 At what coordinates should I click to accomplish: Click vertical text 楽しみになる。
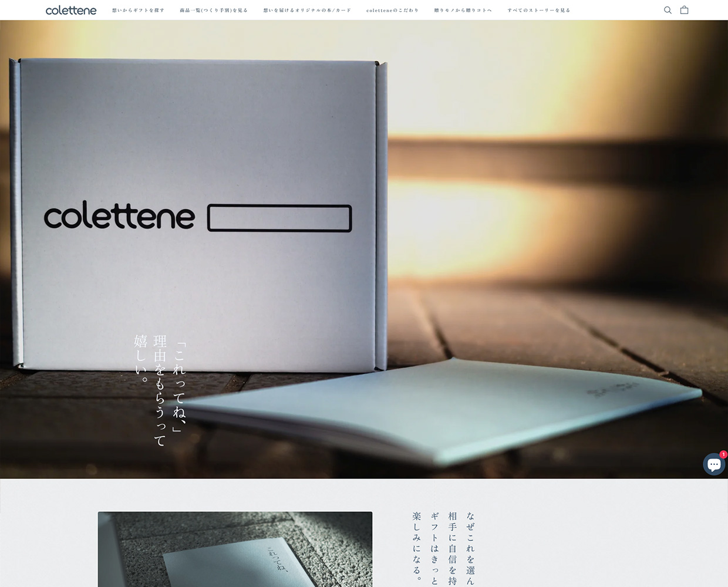coord(417,546)
